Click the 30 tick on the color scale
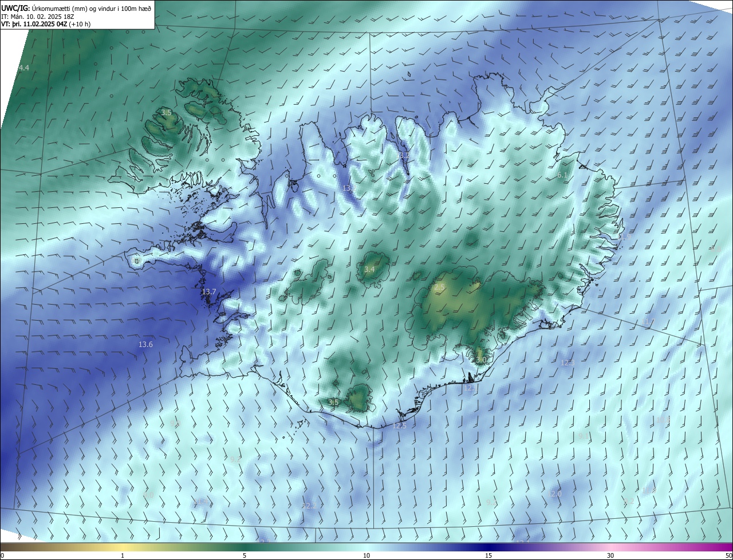 click(x=610, y=556)
